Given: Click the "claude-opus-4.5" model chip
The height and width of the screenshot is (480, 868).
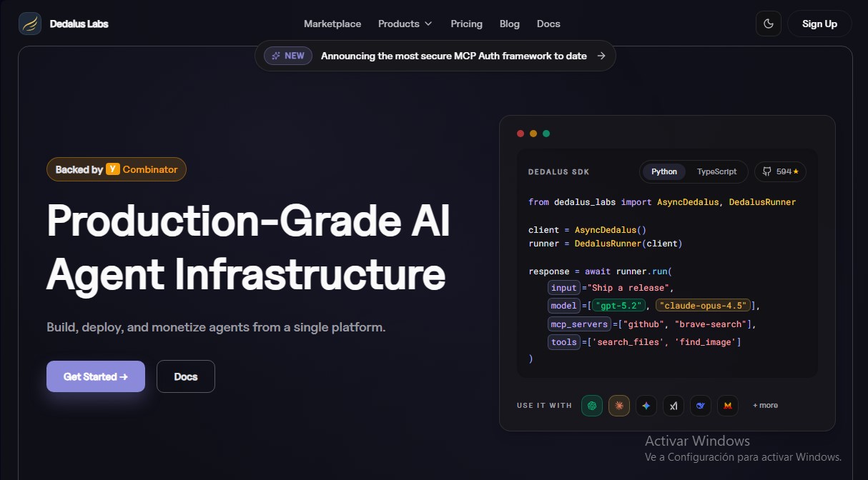Looking at the screenshot, I should pos(703,306).
